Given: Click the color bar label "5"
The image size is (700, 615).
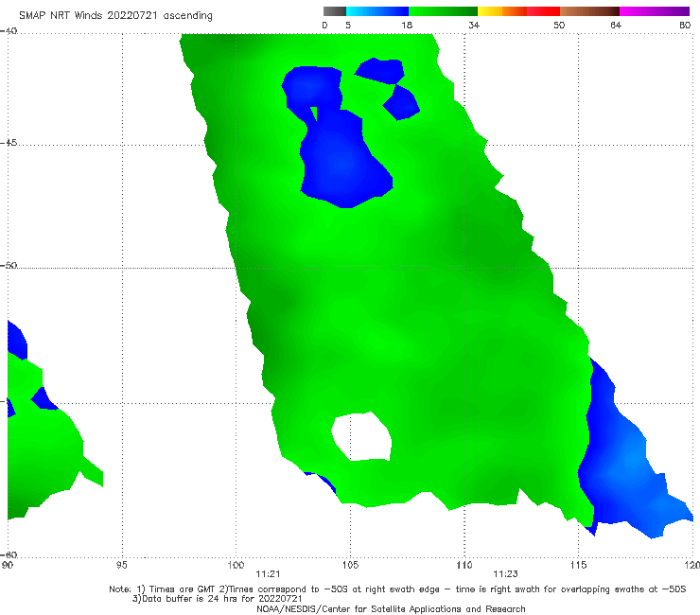Looking at the screenshot, I should pyautogui.click(x=348, y=26).
